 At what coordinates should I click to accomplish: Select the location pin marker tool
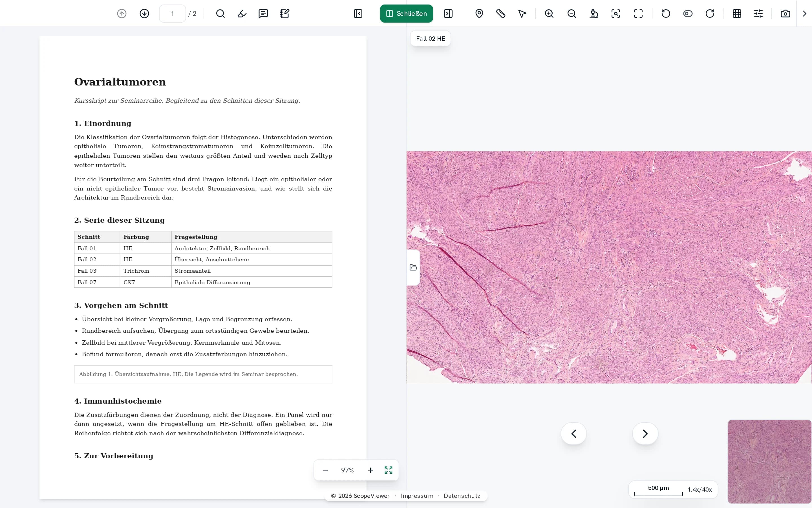tap(479, 14)
